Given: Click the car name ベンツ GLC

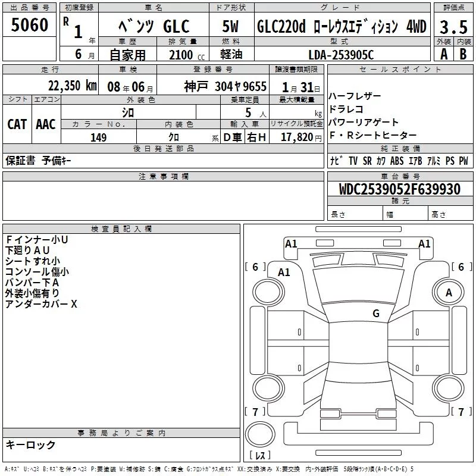Looking at the screenshot, I should pos(153,27).
